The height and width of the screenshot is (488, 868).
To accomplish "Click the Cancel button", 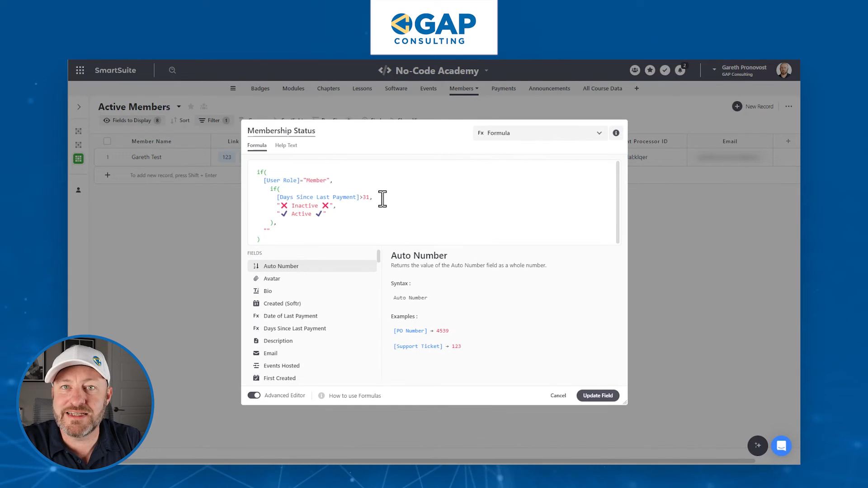I will 558,395.
